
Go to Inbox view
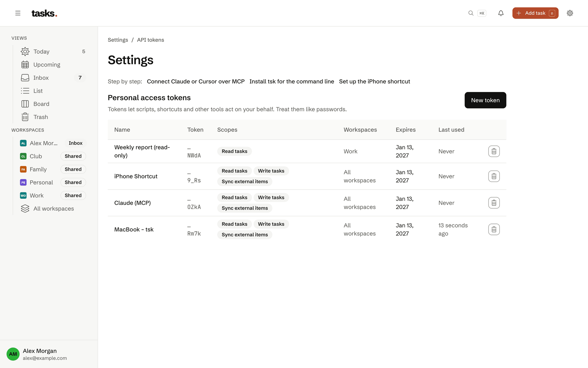[53, 78]
